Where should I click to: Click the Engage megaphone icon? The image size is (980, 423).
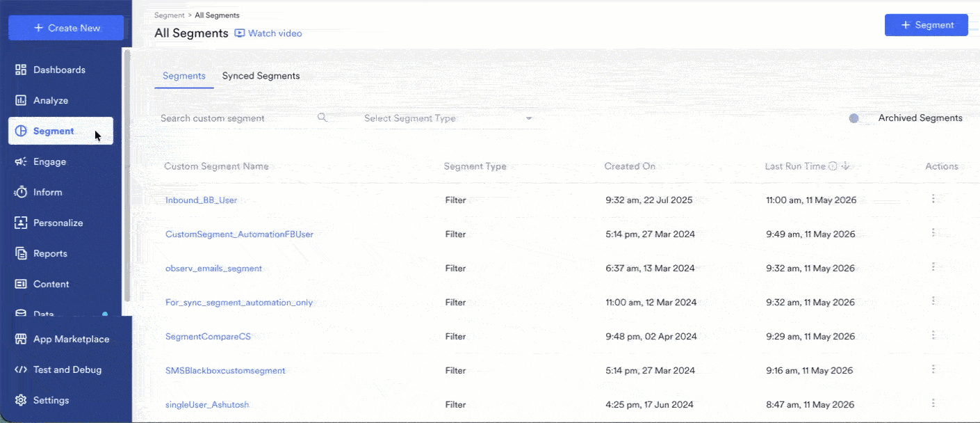pos(21,161)
